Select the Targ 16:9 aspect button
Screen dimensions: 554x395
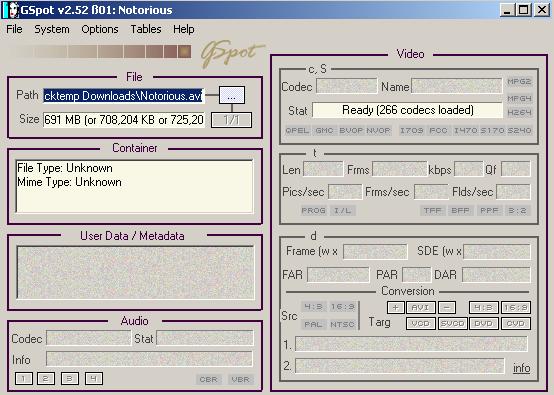point(516,307)
